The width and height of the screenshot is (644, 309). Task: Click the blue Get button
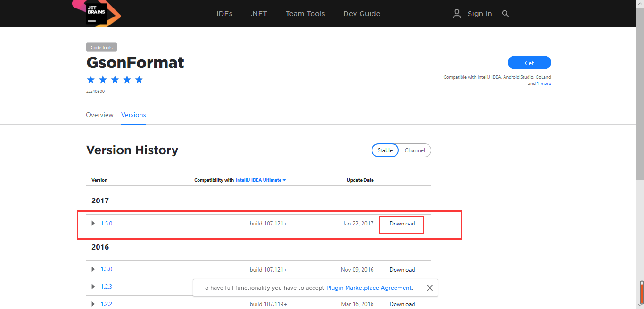(529, 63)
